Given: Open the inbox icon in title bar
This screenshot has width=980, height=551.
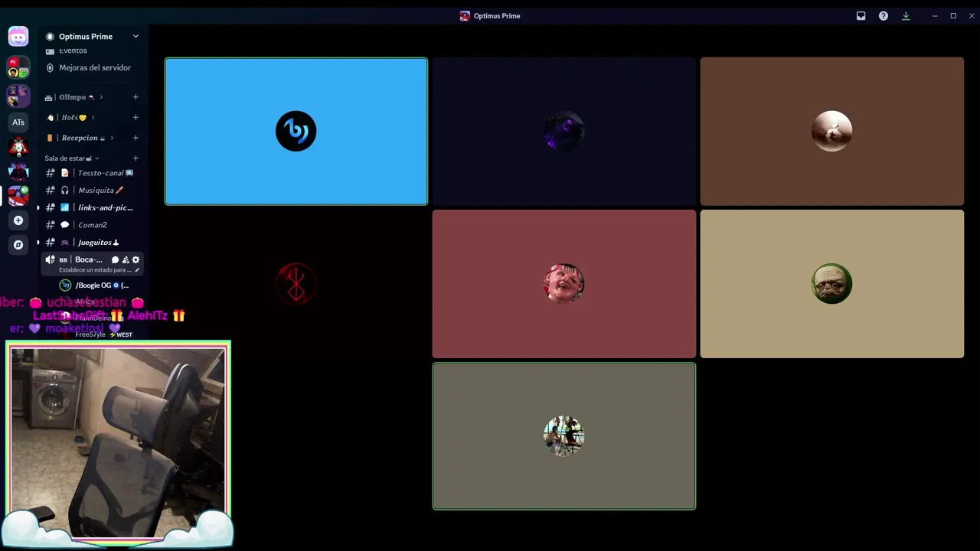Looking at the screenshot, I should pyautogui.click(x=861, y=16).
